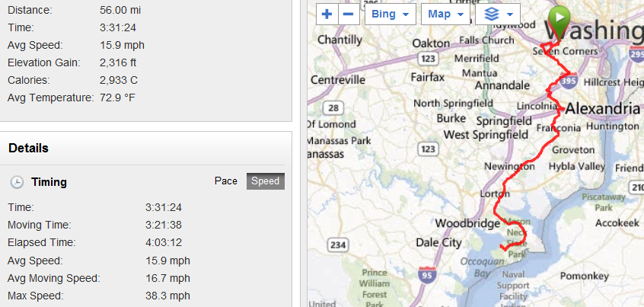Click the Woodbridge label on the map

[467, 223]
